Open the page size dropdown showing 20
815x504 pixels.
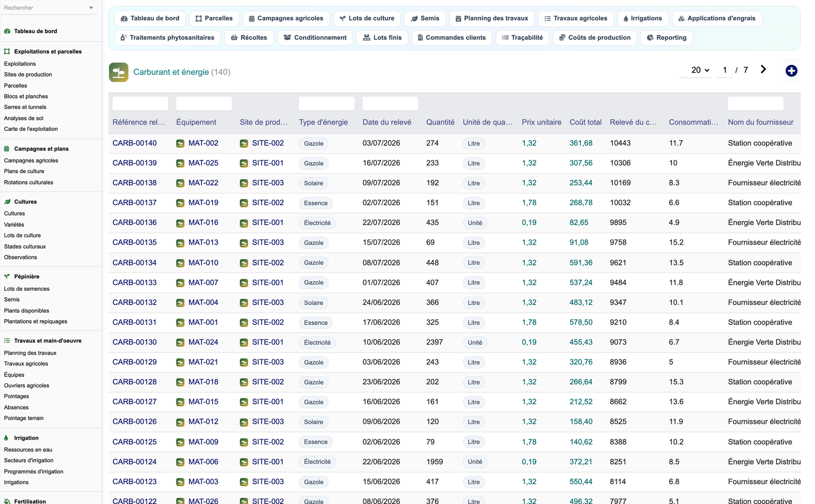click(701, 70)
